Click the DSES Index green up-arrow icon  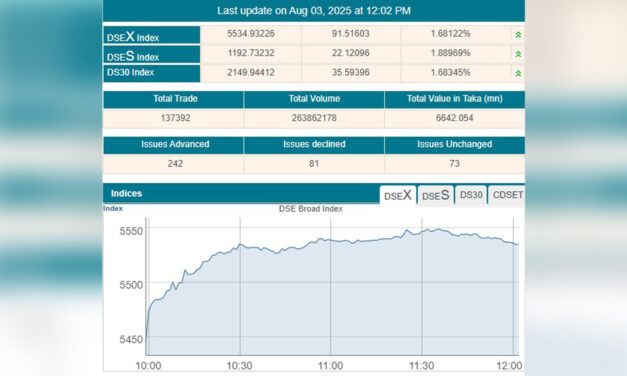tap(518, 54)
